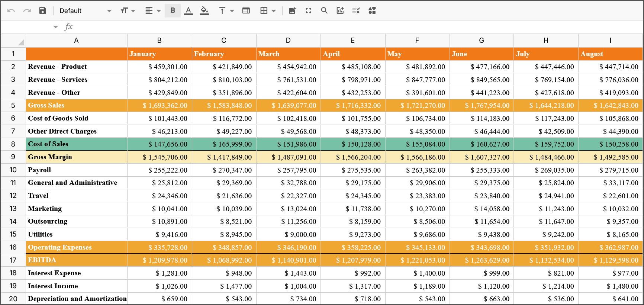
Task: Select the Cost of Goods Sold cell
Action: tap(77, 118)
